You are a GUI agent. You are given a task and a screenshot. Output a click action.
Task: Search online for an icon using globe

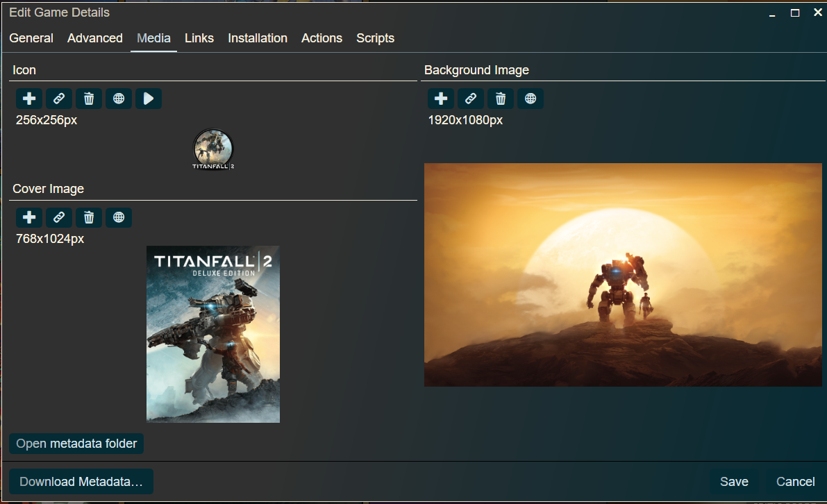pos(118,99)
